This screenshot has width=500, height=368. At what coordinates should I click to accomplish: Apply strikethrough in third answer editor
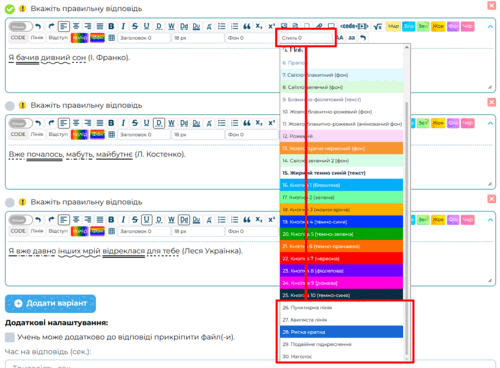click(135, 220)
